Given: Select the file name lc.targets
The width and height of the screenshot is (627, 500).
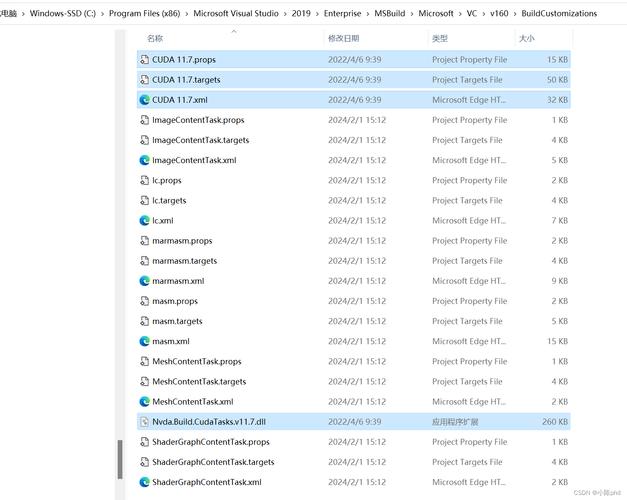Looking at the screenshot, I should pos(169,200).
